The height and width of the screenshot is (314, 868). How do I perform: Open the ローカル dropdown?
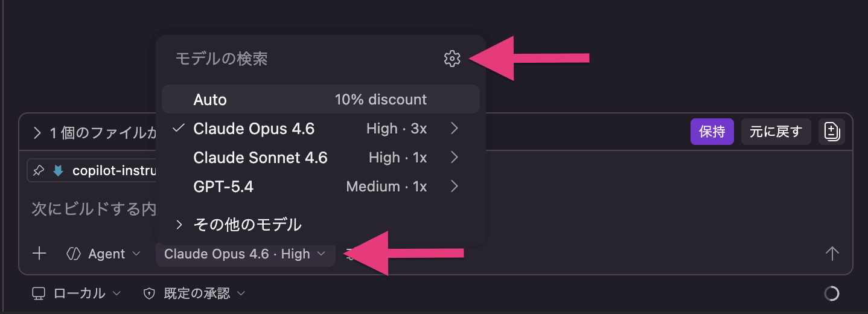pyautogui.click(x=77, y=293)
